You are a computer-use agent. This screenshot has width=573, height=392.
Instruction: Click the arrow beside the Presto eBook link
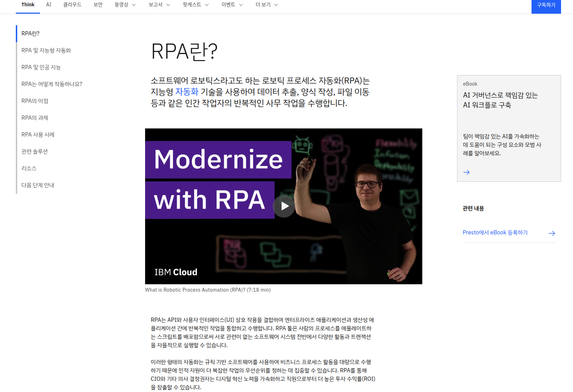tap(552, 233)
